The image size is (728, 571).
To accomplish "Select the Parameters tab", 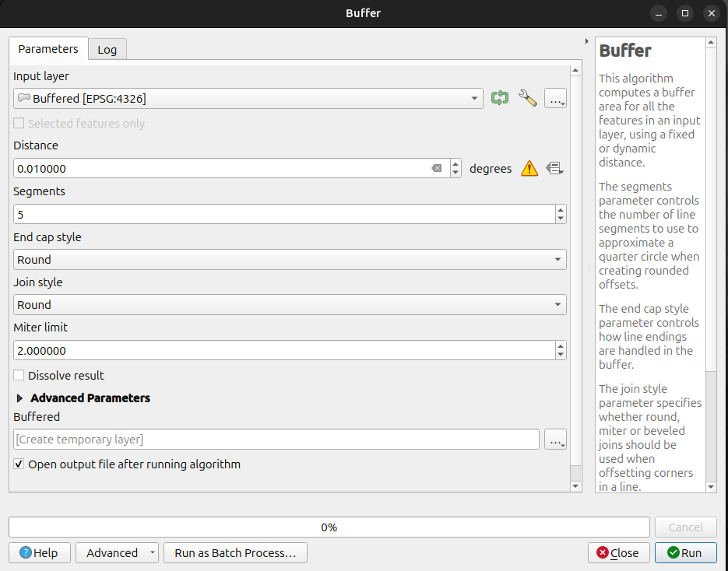I will coord(47,49).
